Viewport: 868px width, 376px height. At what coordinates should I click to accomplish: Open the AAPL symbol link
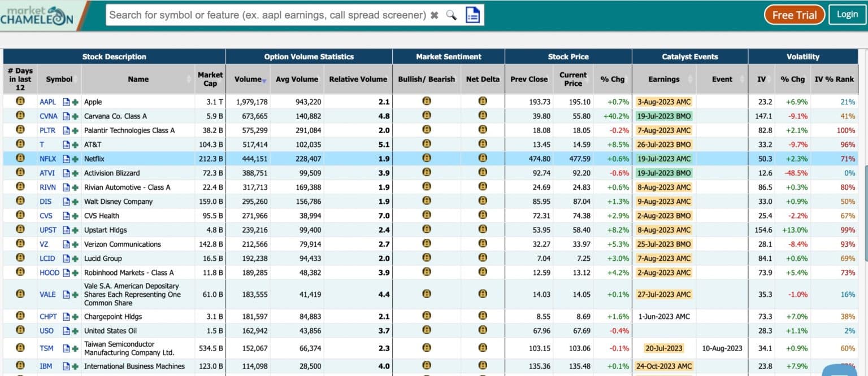tap(47, 102)
